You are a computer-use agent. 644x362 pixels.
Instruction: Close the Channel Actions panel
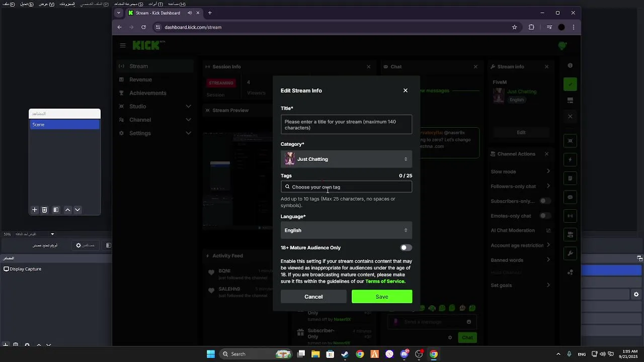click(547, 154)
